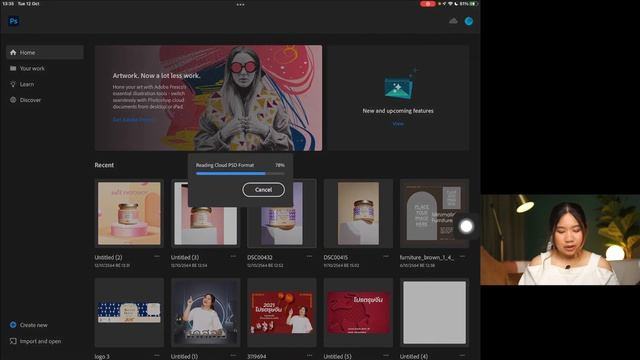Viewport: 640px width, 360px height.
Task: Click Import and open
Action: 36,341
